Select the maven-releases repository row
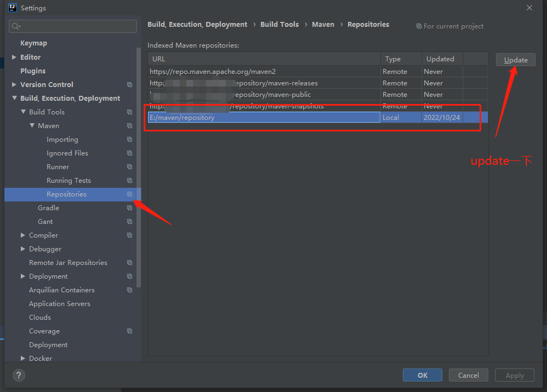 coord(318,83)
